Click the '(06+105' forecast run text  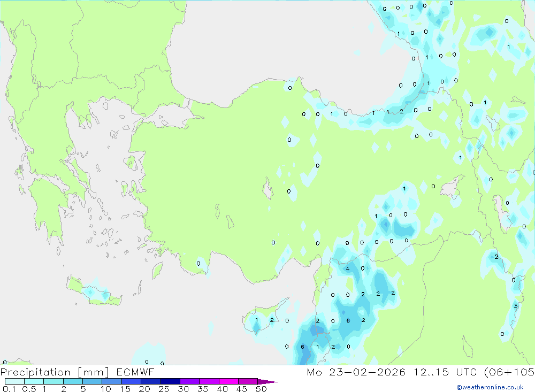509,372
